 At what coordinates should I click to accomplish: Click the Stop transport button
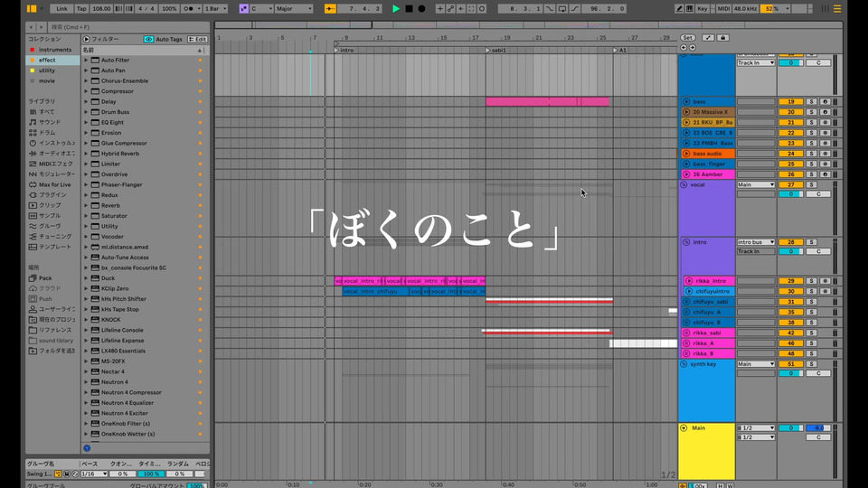[x=409, y=8]
